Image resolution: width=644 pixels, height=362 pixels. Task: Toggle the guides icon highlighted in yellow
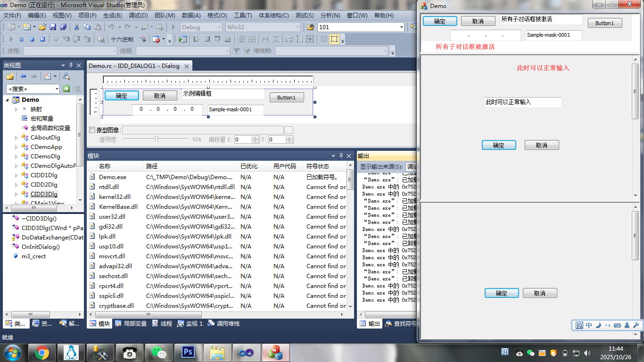[334, 39]
